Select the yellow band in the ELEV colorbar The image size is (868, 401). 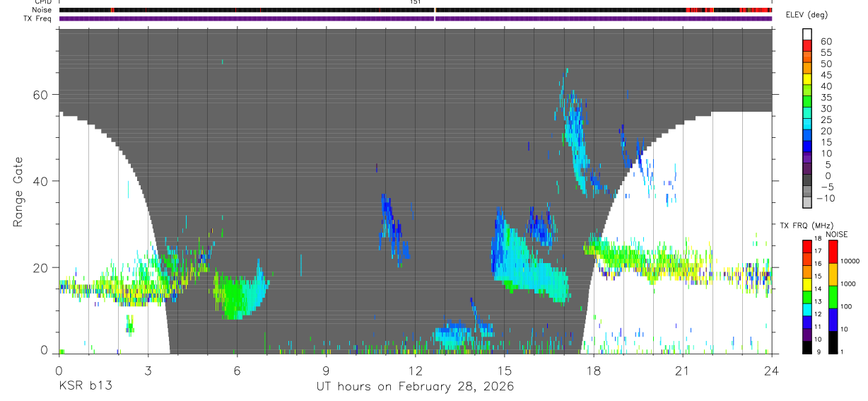pos(807,78)
